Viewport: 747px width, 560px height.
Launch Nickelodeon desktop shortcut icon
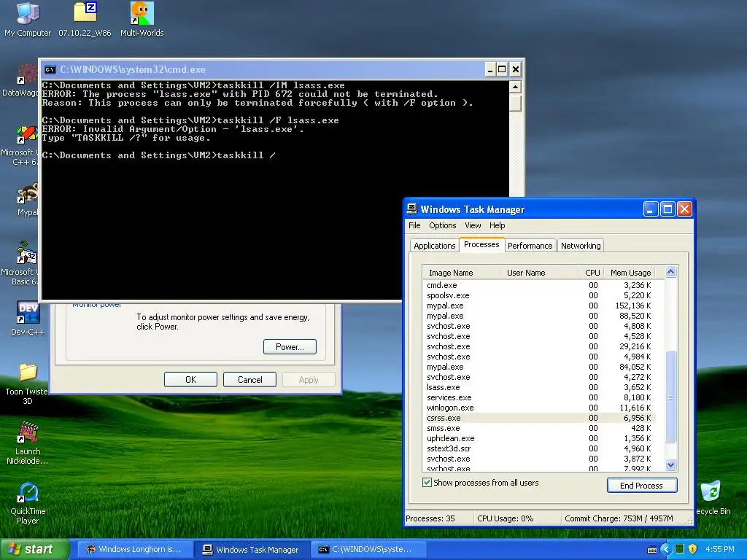(x=28, y=443)
